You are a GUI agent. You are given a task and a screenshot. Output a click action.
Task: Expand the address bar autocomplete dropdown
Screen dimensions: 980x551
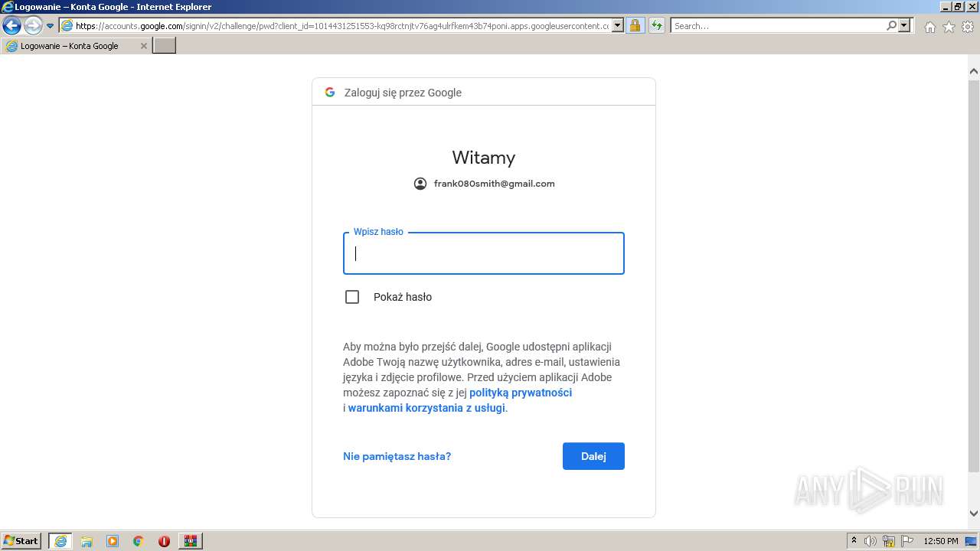click(x=618, y=26)
